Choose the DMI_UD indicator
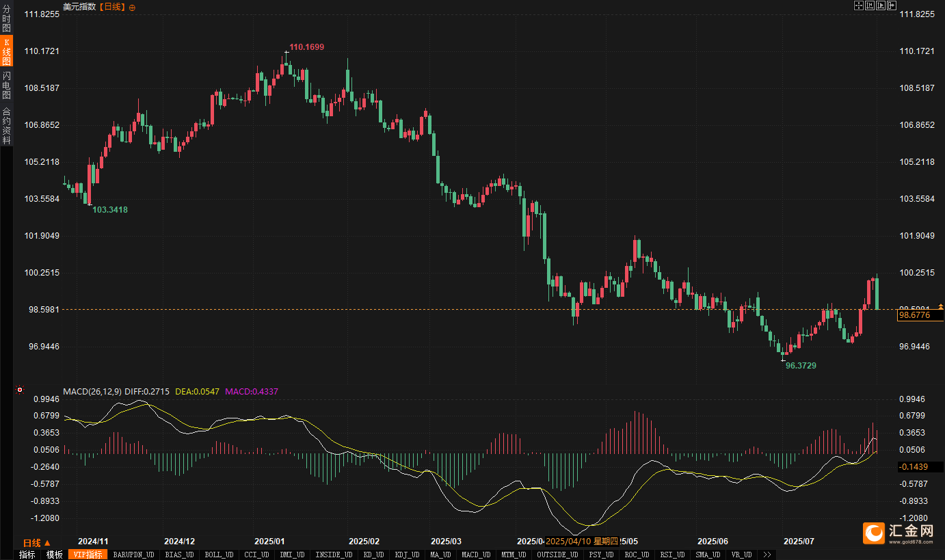 point(292,555)
